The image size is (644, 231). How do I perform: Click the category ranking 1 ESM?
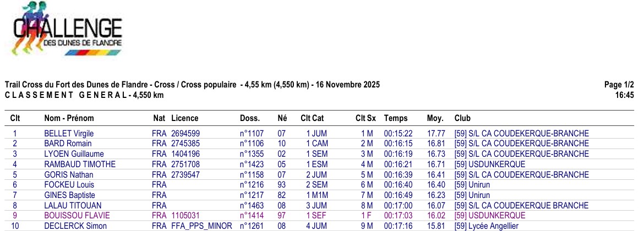(x=317, y=164)
